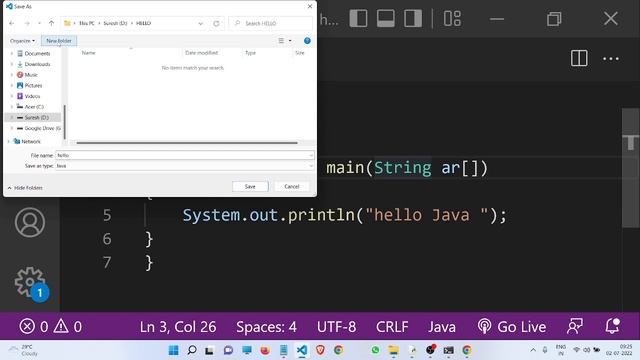Open the Customize Layout icon

pyautogui.click(x=452, y=19)
